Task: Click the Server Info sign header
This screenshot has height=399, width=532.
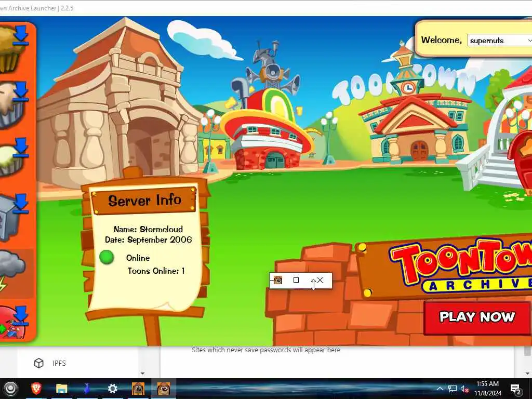Action: tap(144, 200)
